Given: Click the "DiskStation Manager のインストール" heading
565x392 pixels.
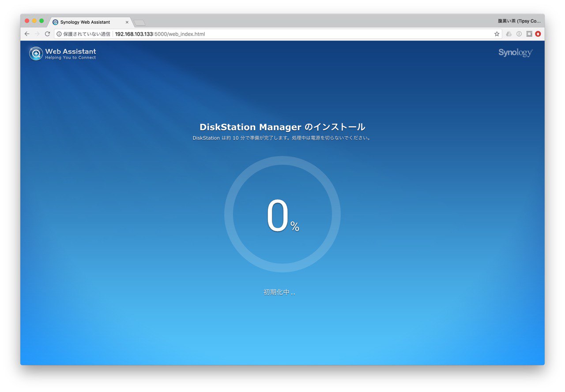Looking at the screenshot, I should pyautogui.click(x=282, y=127).
